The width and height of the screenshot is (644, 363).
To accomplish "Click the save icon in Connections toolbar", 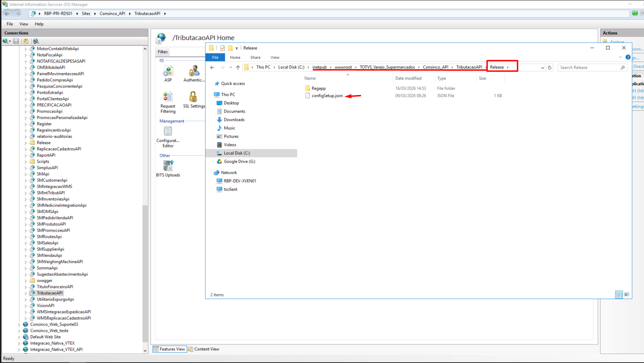I will (16, 41).
